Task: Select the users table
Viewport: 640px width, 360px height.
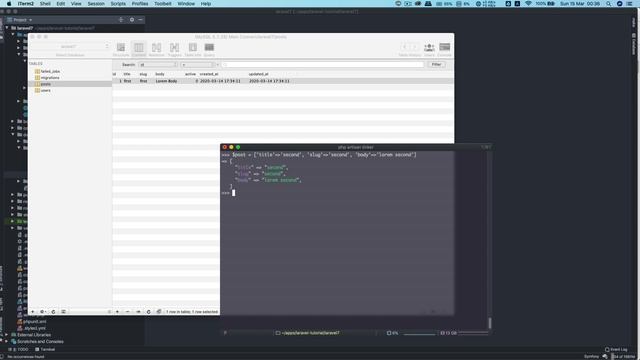Action: click(x=45, y=90)
